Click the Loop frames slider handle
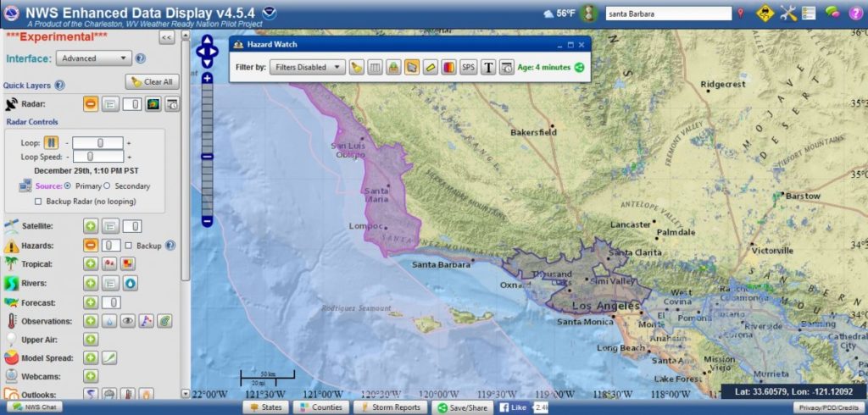Screen dimensions: 868x415 (x=100, y=143)
